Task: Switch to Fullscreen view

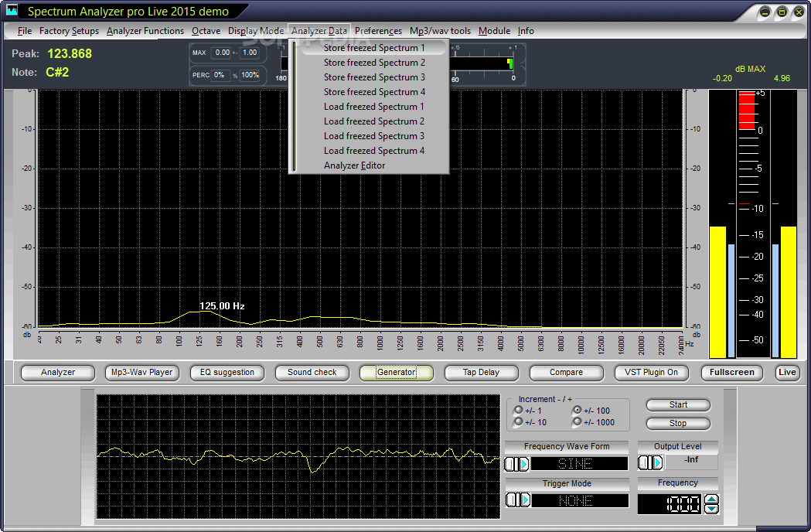Action: (731, 373)
